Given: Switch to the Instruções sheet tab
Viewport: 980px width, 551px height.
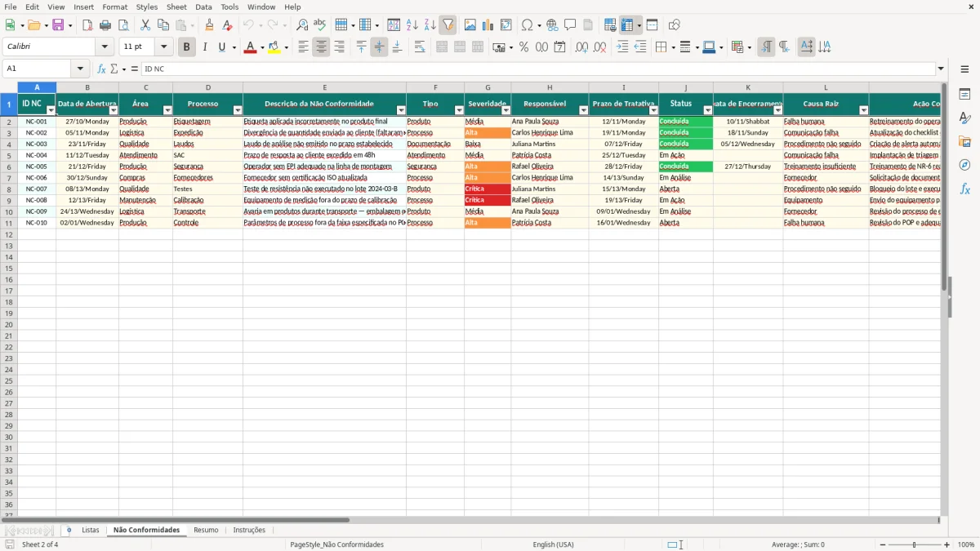Looking at the screenshot, I should [249, 530].
